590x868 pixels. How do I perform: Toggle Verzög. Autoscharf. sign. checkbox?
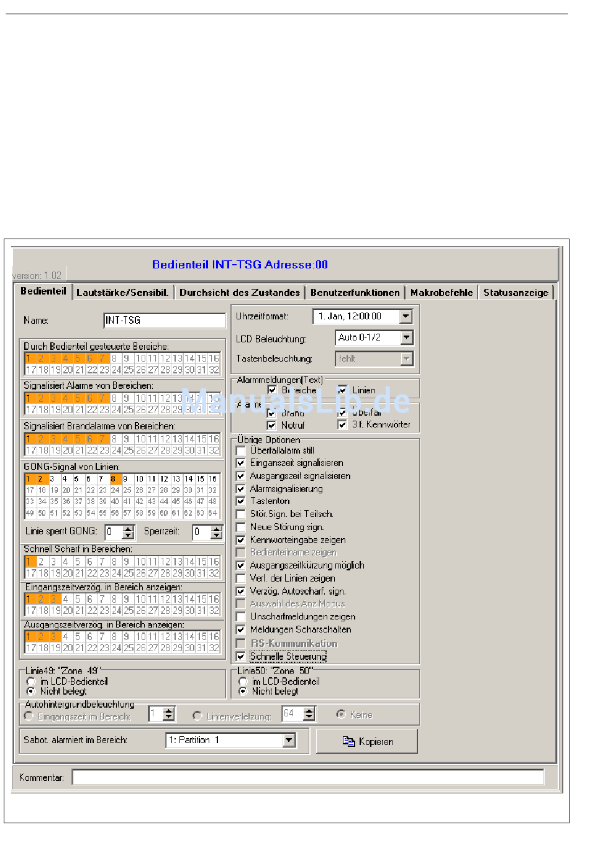[x=241, y=592]
